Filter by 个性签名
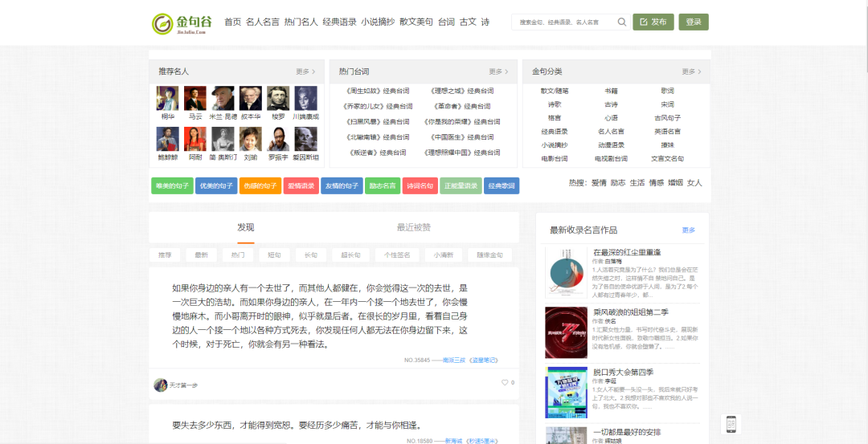Image resolution: width=868 pixels, height=444 pixels. point(397,255)
